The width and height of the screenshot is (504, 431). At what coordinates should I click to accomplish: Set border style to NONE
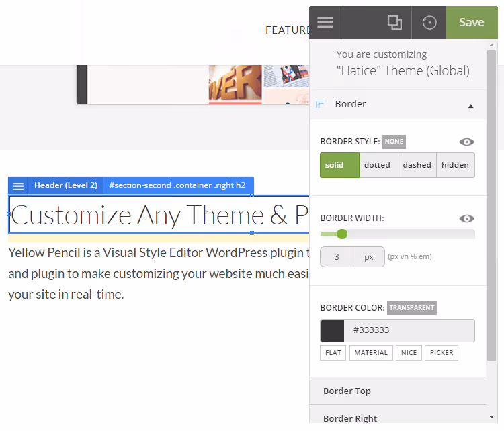394,142
